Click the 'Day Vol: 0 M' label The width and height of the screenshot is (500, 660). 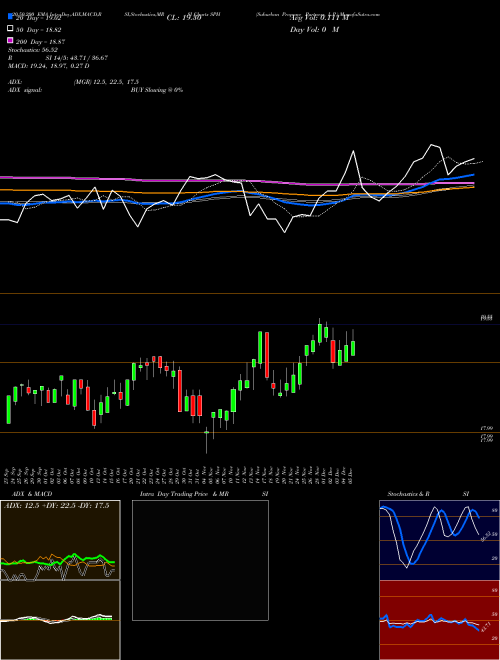(314, 29)
